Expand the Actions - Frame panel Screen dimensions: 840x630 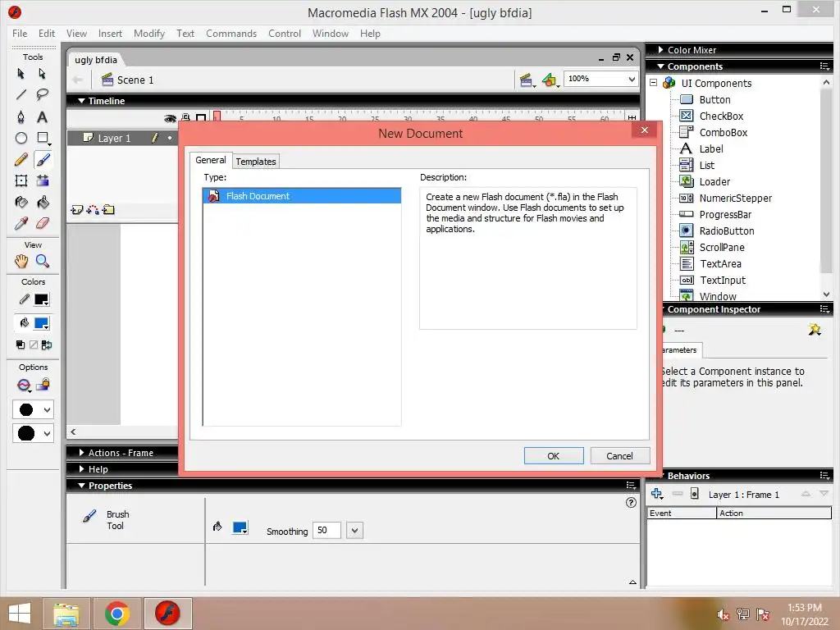(81, 453)
